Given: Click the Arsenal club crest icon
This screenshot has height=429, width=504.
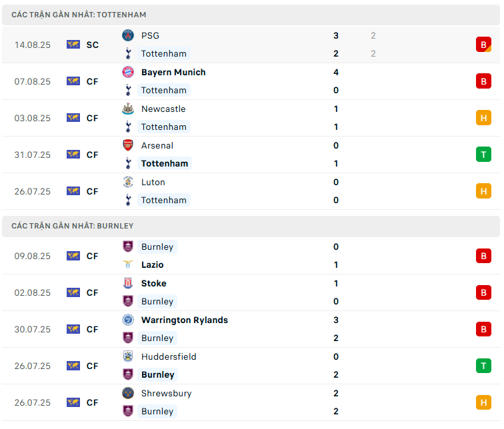Looking at the screenshot, I should click(128, 145).
